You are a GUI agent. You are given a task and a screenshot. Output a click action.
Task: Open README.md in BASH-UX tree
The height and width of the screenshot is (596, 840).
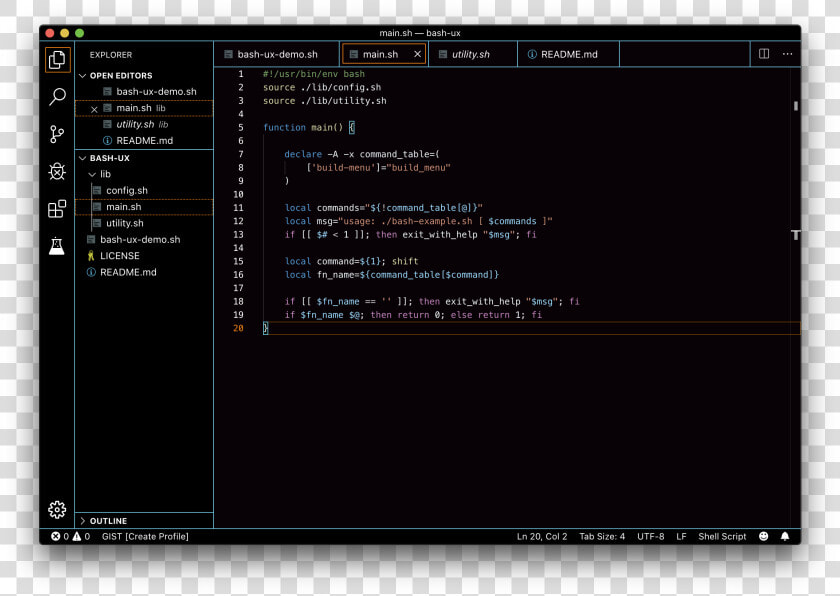point(144,272)
